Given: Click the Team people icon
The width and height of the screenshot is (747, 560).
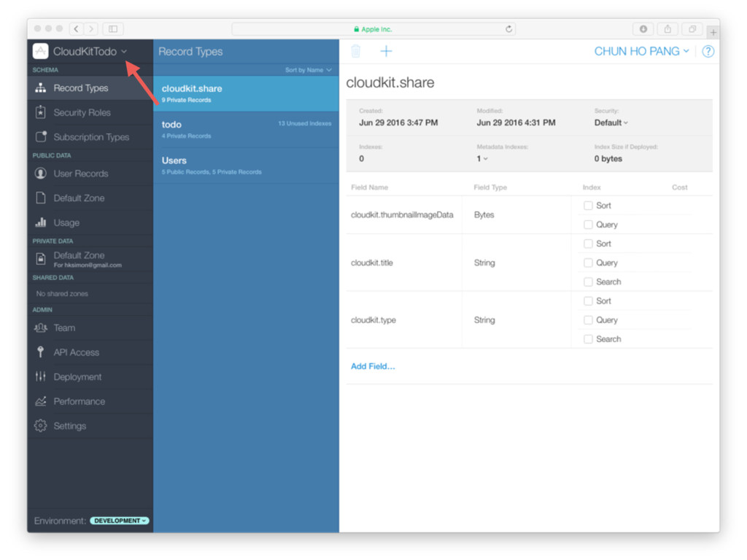Looking at the screenshot, I should 41,327.
